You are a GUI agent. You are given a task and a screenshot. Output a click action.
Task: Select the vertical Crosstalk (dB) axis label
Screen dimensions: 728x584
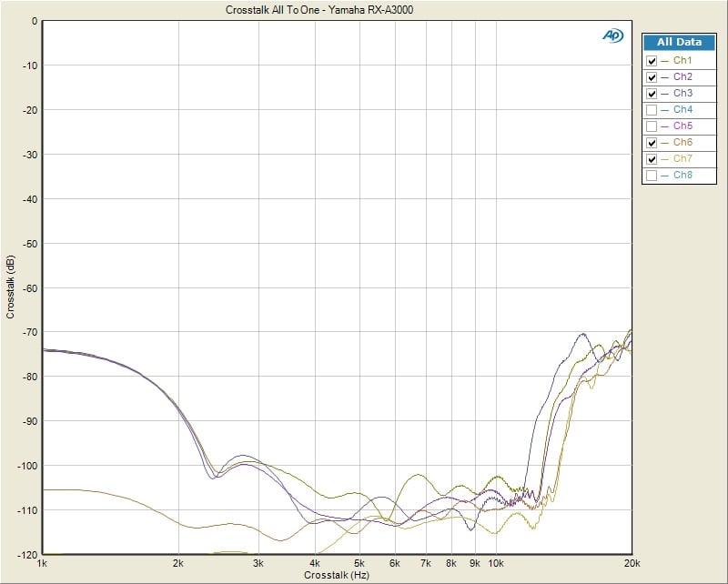(10, 287)
